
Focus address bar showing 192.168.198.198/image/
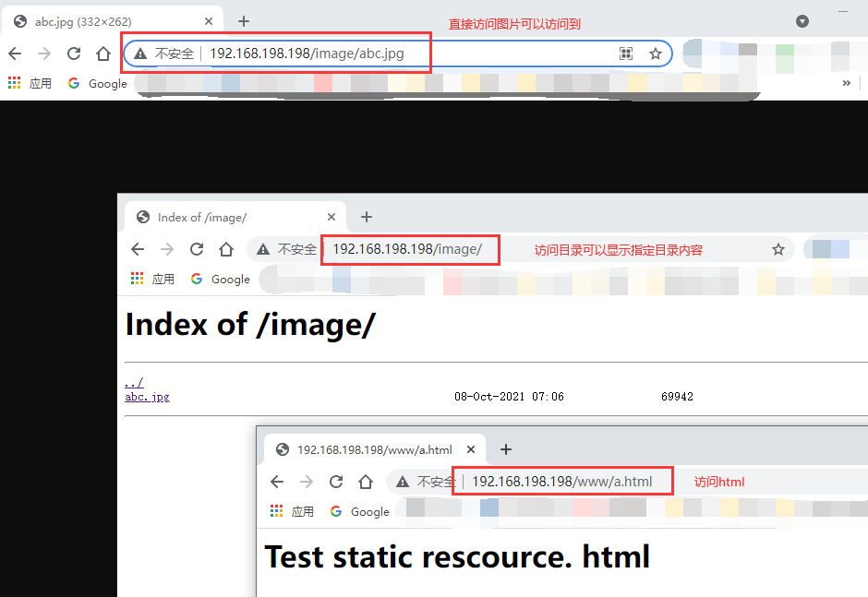click(521, 249)
